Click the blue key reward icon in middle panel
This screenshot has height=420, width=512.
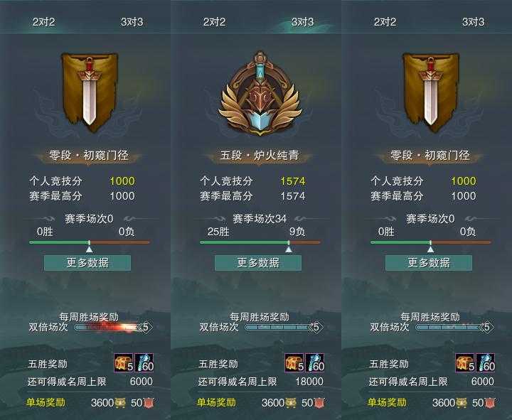pyautogui.click(x=314, y=362)
